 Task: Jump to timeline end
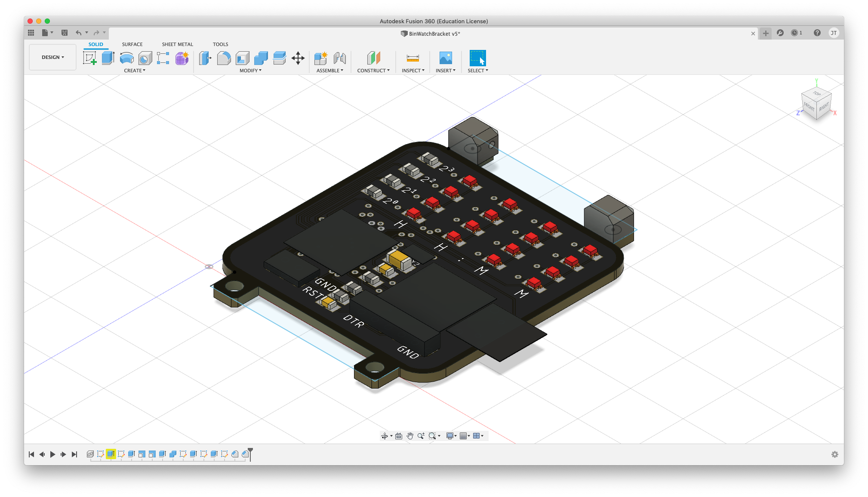point(74,454)
